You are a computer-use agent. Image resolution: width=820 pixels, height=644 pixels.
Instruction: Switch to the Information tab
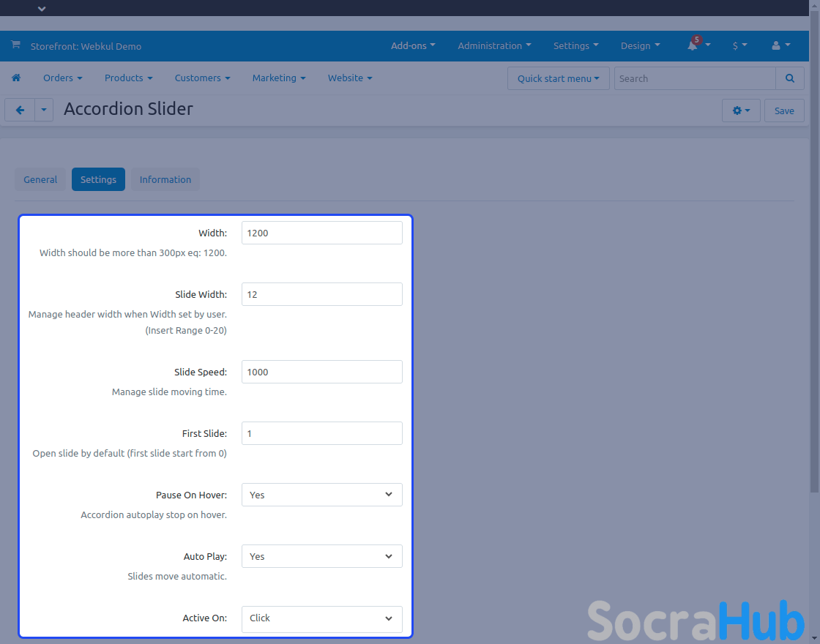(x=165, y=179)
